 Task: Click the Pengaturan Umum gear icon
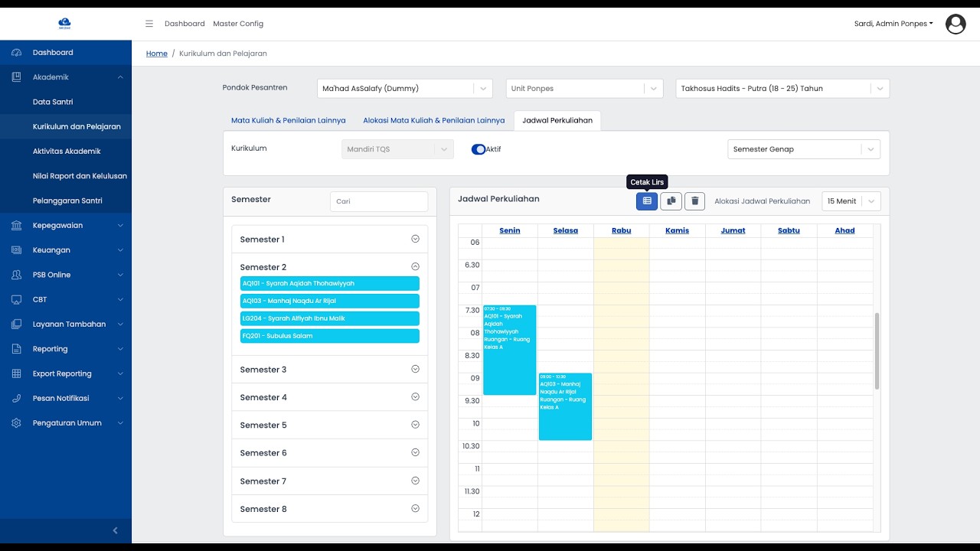tap(17, 423)
